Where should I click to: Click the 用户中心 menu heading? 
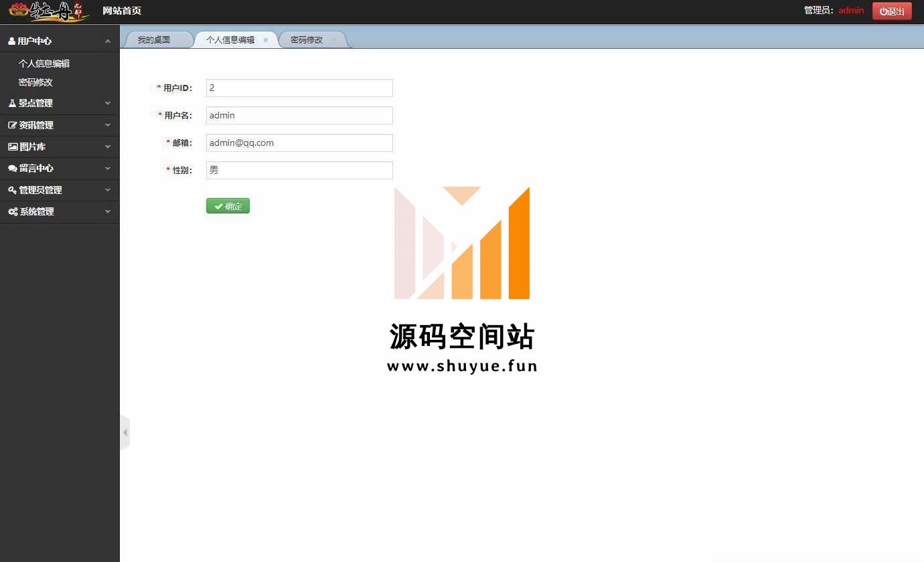click(60, 41)
